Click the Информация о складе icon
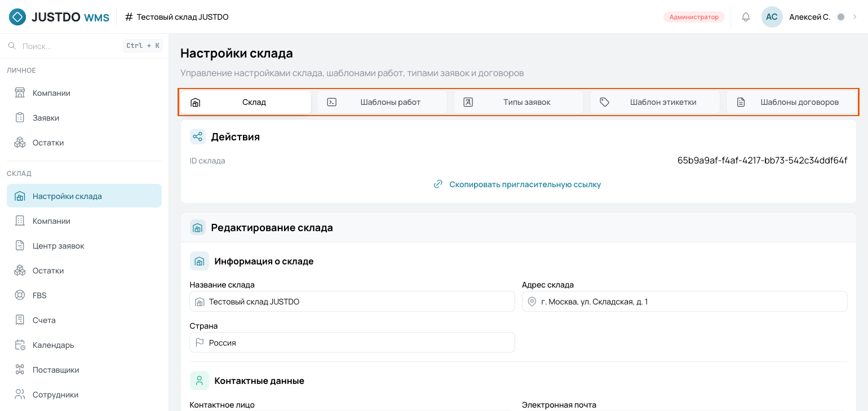The height and width of the screenshot is (411, 868). click(x=199, y=261)
